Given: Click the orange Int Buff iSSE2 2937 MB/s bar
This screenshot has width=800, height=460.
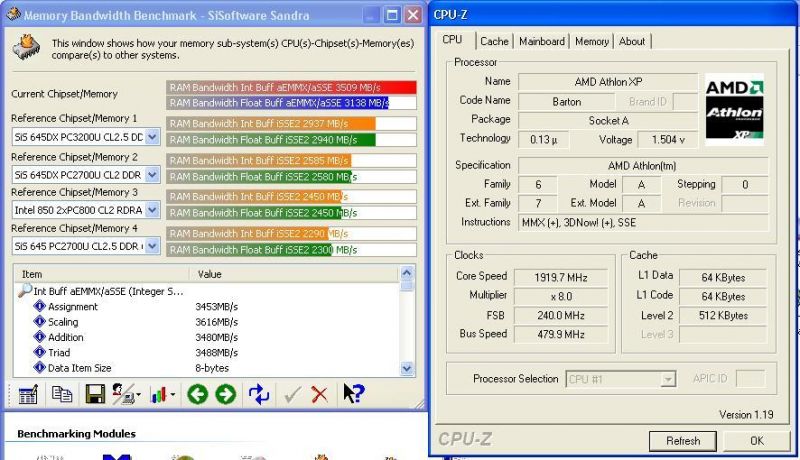Looking at the screenshot, I should tap(271, 123).
